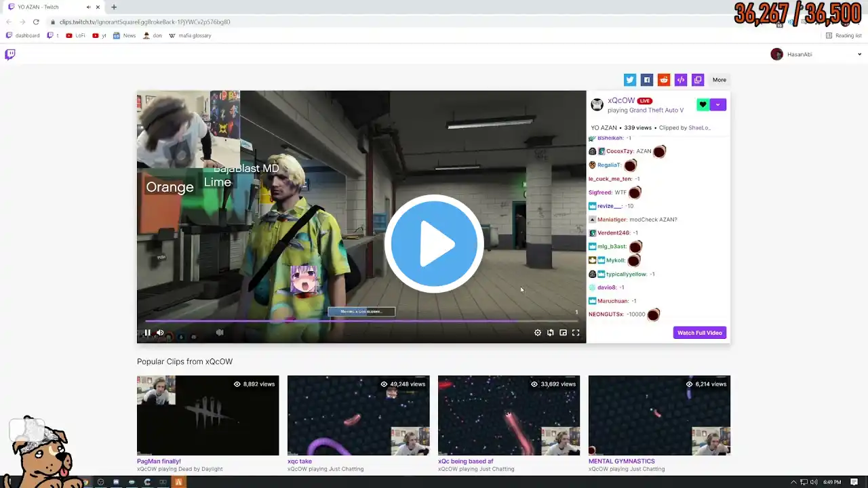The image size is (868, 488).
Task: Open the 'xQc being based af' thumbnail
Action: tap(509, 415)
